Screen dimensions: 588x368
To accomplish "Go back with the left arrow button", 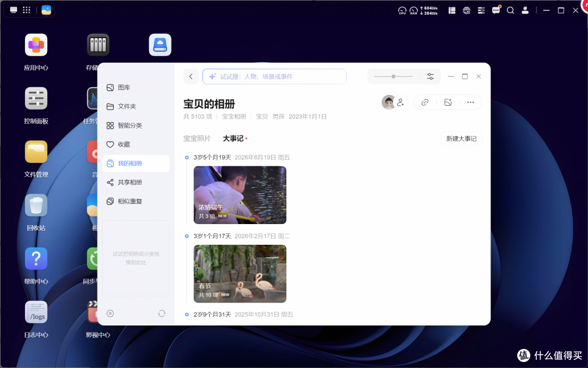I will point(191,77).
